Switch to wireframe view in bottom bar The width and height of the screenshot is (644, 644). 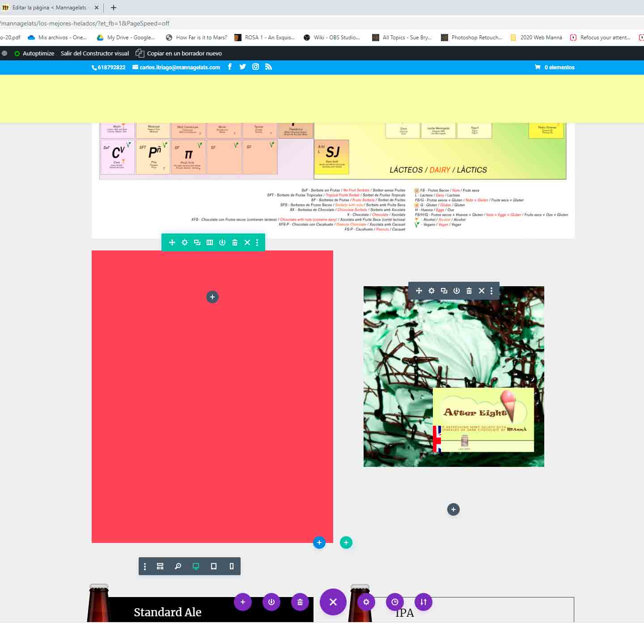coord(160,566)
